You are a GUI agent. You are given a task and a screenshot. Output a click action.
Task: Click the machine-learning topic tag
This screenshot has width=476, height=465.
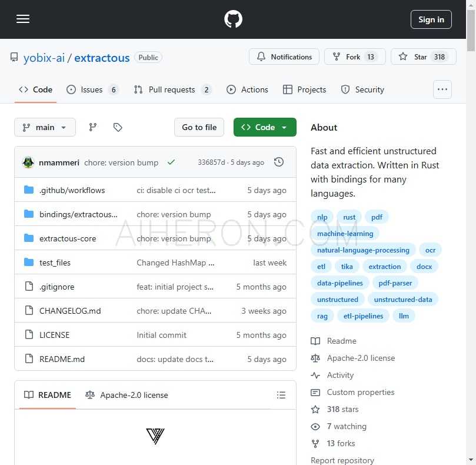345,234
